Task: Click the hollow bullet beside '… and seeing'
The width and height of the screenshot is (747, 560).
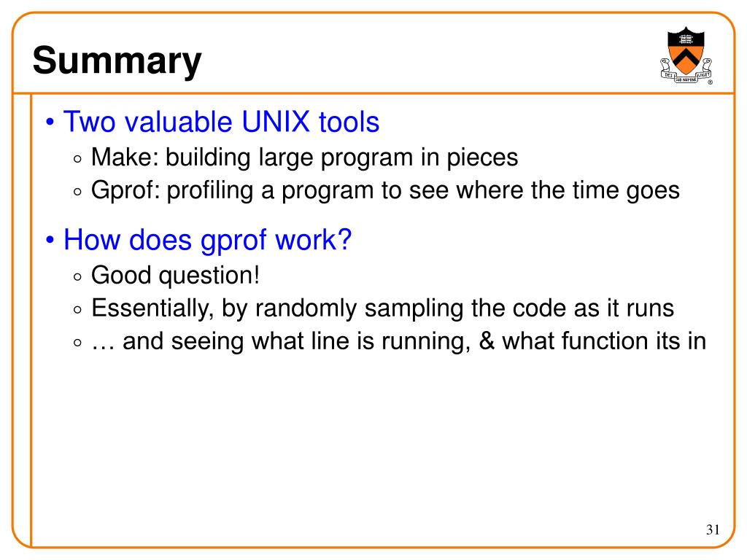Action: pyautogui.click(x=77, y=343)
